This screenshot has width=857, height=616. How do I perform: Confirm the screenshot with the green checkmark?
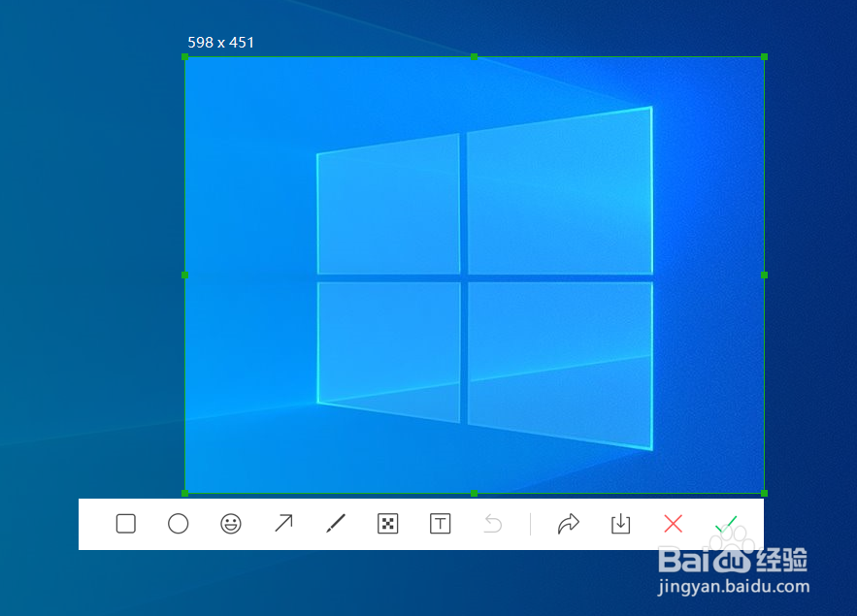pyautogui.click(x=726, y=524)
